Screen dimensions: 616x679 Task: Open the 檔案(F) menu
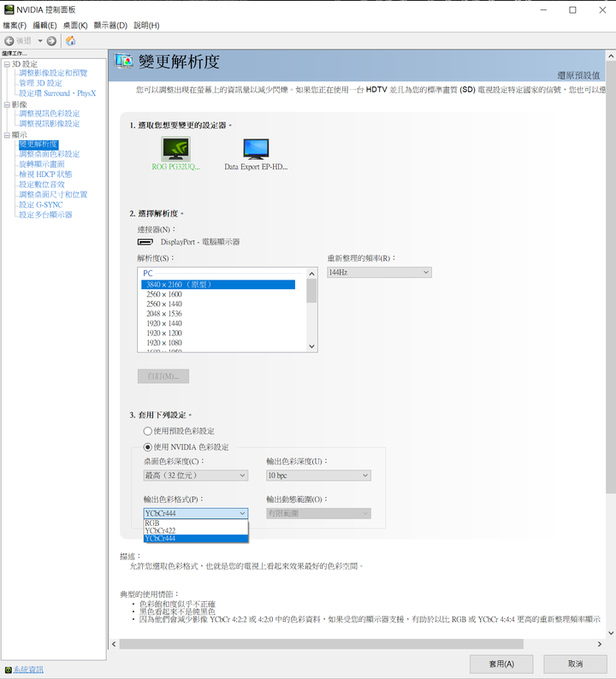tap(15, 26)
